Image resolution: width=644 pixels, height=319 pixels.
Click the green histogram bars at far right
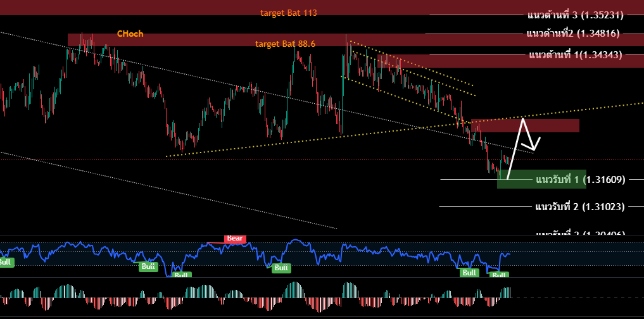click(x=506, y=292)
